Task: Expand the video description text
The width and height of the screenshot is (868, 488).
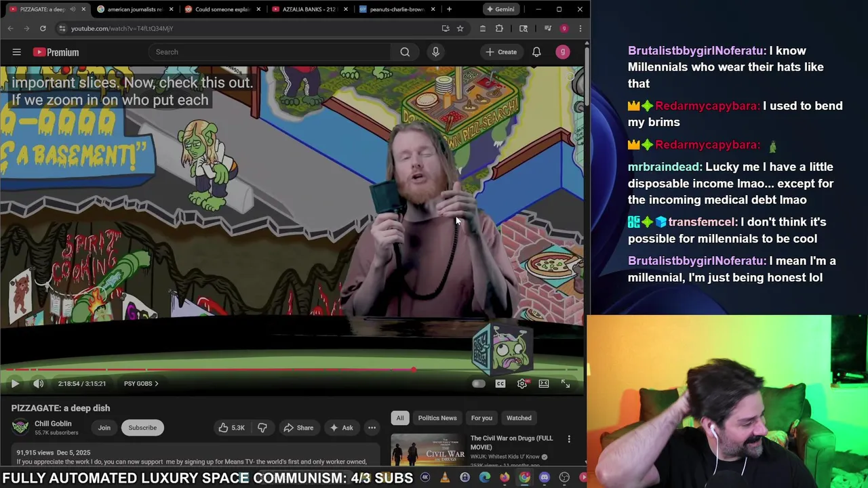Action: 189,462
